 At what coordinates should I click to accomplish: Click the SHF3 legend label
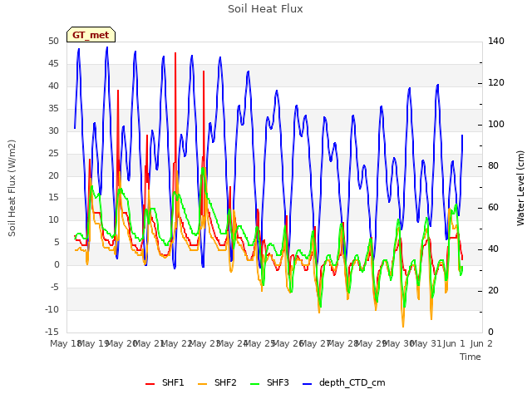[278, 382]
